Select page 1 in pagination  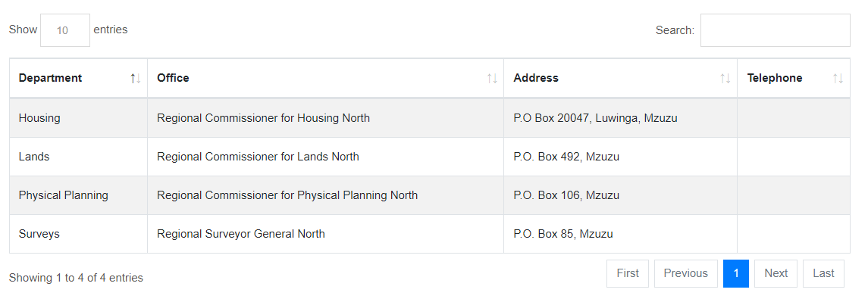click(x=736, y=273)
